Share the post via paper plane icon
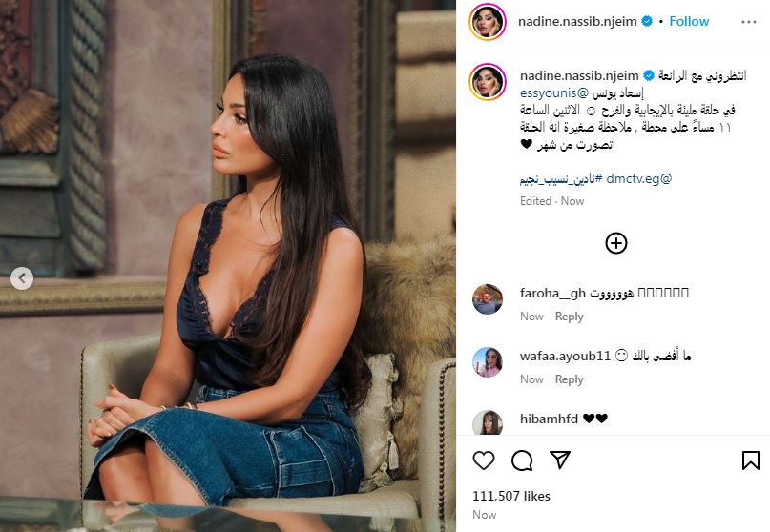The image size is (770, 532). coord(560,460)
